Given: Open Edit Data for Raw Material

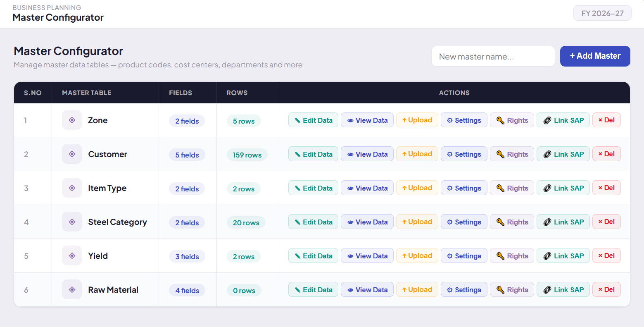Looking at the screenshot, I should pyautogui.click(x=313, y=290).
